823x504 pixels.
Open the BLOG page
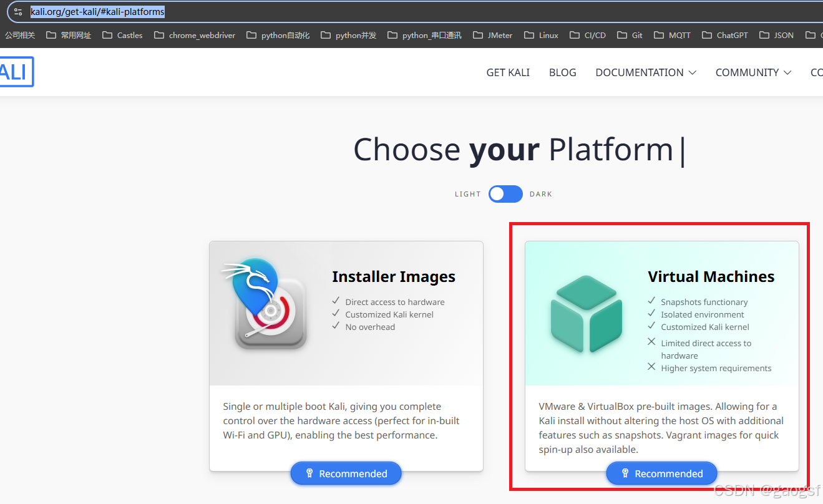pyautogui.click(x=563, y=72)
